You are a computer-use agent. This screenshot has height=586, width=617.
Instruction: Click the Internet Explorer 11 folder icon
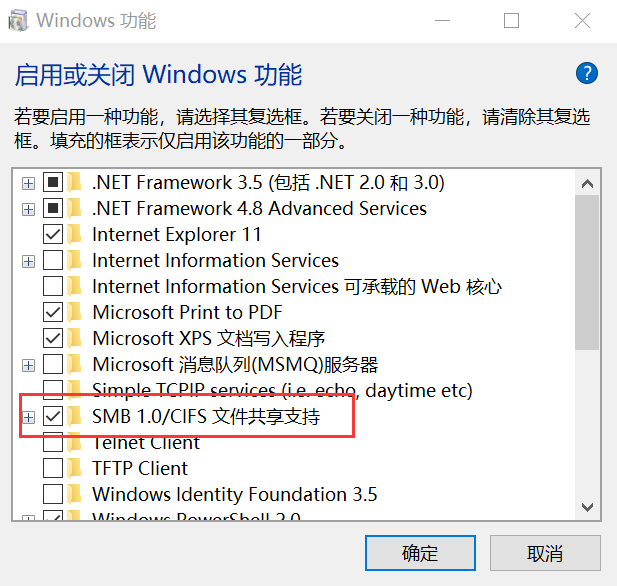(x=74, y=235)
